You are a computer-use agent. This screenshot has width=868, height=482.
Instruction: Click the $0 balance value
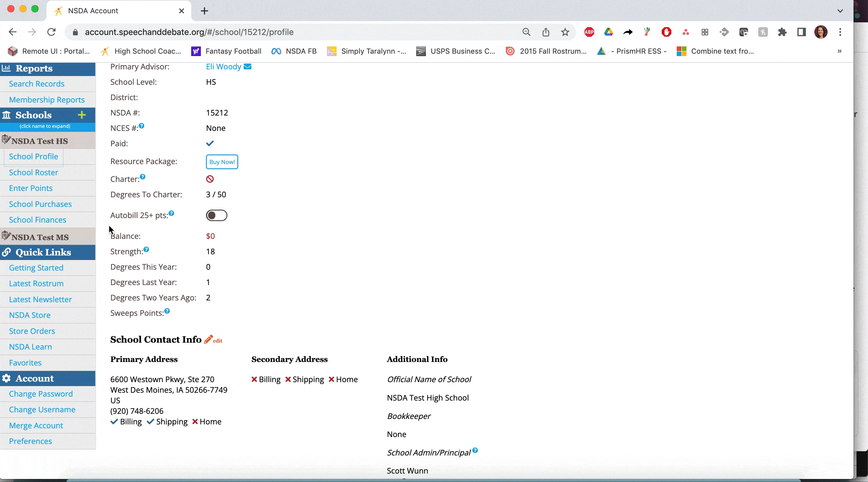click(x=210, y=236)
